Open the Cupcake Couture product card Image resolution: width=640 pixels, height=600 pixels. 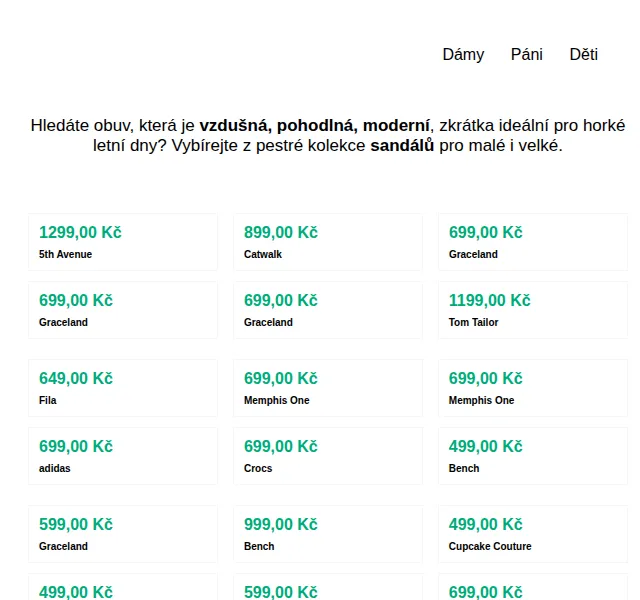pyautogui.click(x=533, y=534)
